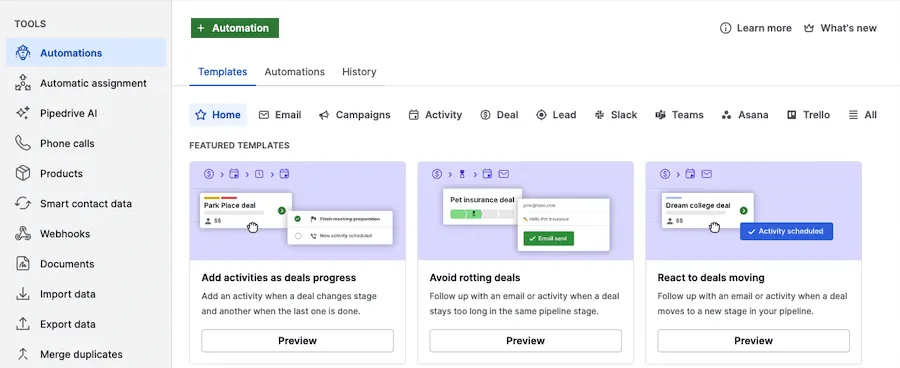Open the What's new link
Image resolution: width=900 pixels, height=368 pixels.
click(x=841, y=28)
